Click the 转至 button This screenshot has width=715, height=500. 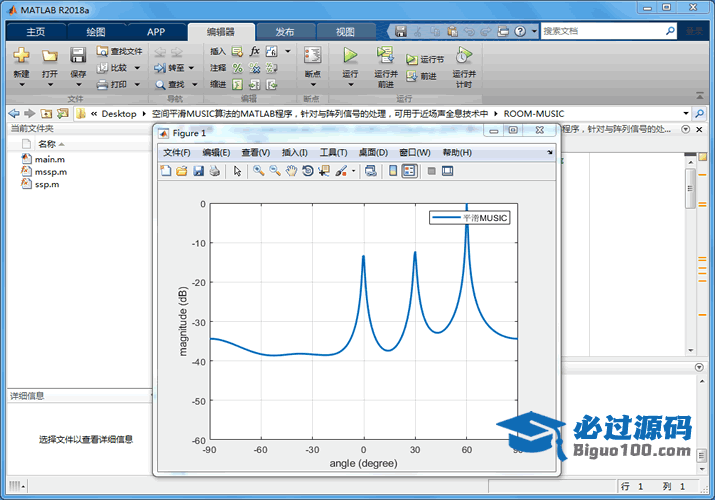coord(170,68)
